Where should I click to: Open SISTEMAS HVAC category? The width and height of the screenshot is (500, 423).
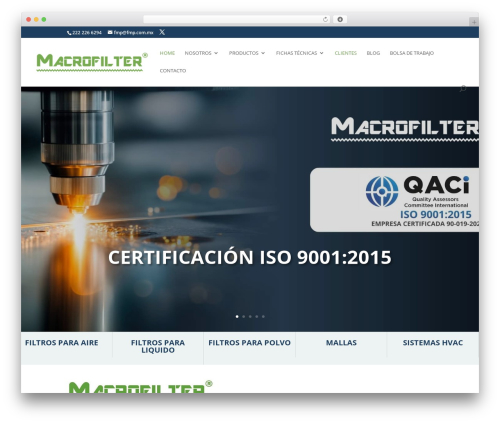433,343
